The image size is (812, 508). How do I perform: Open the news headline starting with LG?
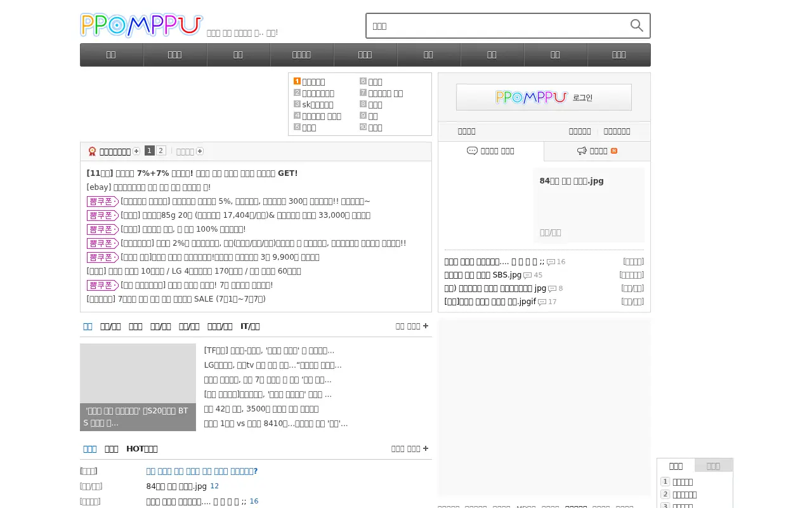(273, 365)
